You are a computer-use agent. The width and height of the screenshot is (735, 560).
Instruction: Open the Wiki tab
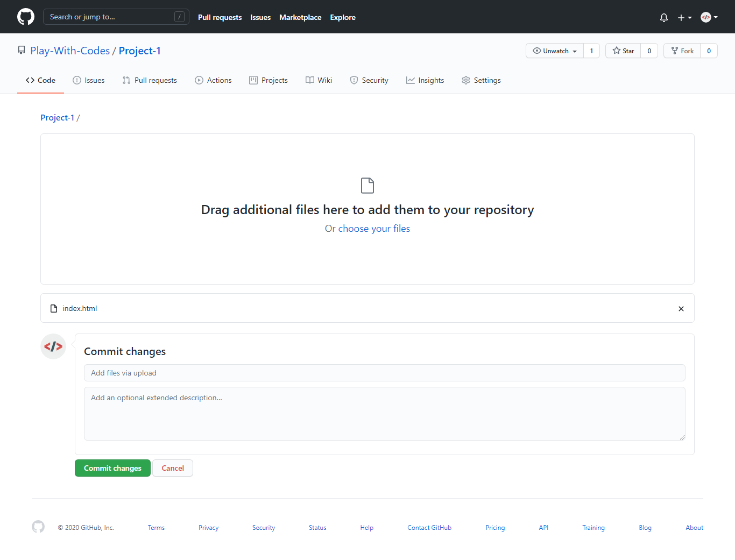[x=319, y=80]
